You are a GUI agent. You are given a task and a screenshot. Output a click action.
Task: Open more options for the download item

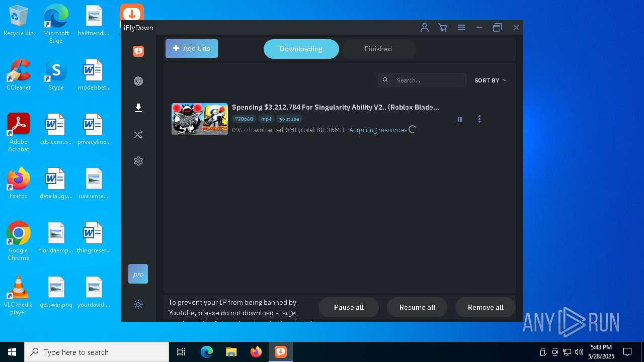479,119
